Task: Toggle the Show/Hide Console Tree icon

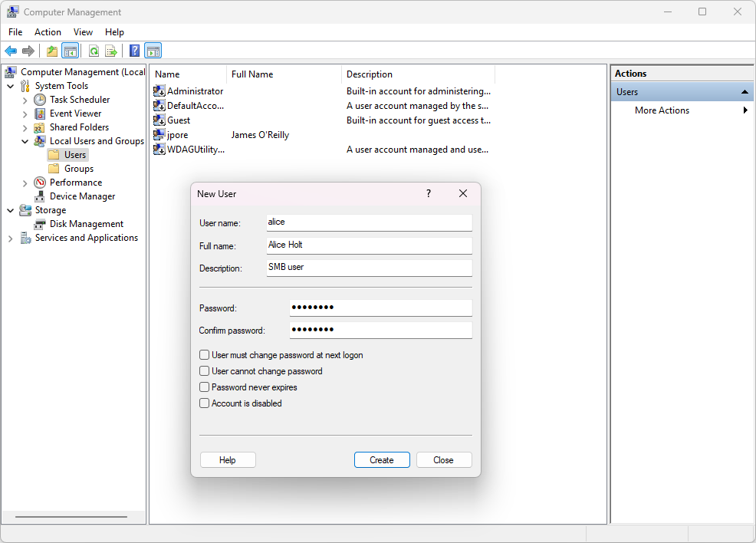Action: tap(71, 51)
